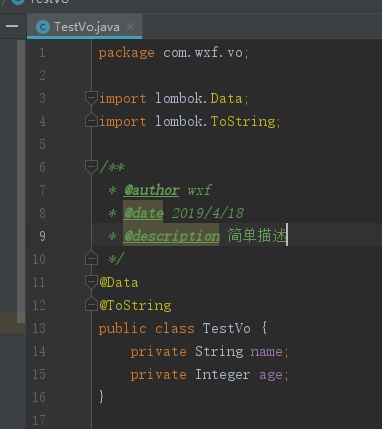The image size is (382, 429).
Task: Click the vertical scrollbar on the left panel
Action: point(21,181)
